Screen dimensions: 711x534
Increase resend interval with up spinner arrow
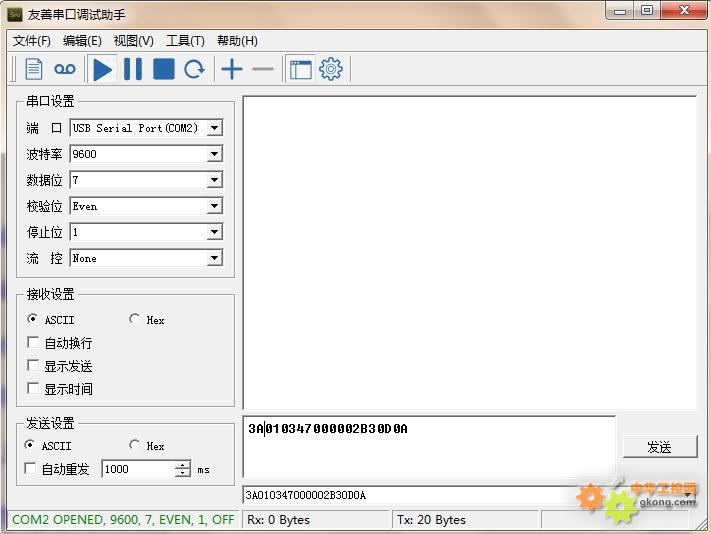pyautogui.click(x=183, y=465)
